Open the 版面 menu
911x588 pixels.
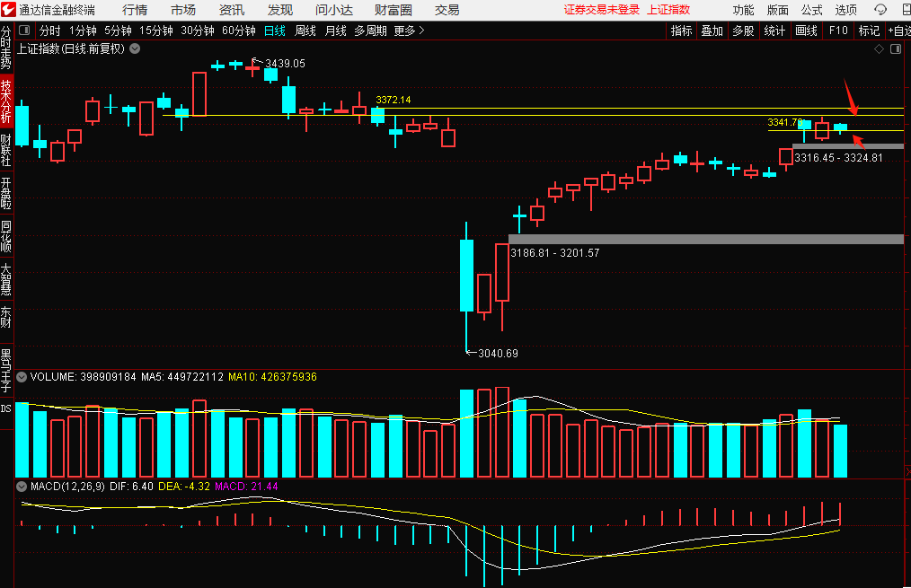click(777, 10)
